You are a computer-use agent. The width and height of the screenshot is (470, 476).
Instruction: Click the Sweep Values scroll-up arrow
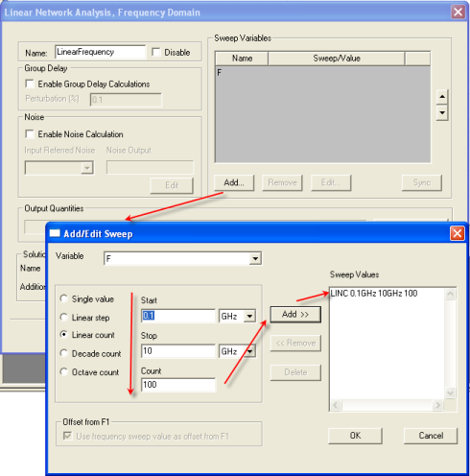click(450, 294)
